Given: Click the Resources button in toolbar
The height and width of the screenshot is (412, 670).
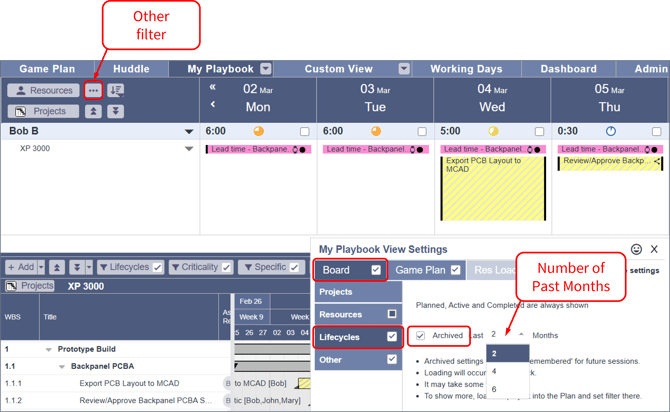Looking at the screenshot, I should coord(43,90).
